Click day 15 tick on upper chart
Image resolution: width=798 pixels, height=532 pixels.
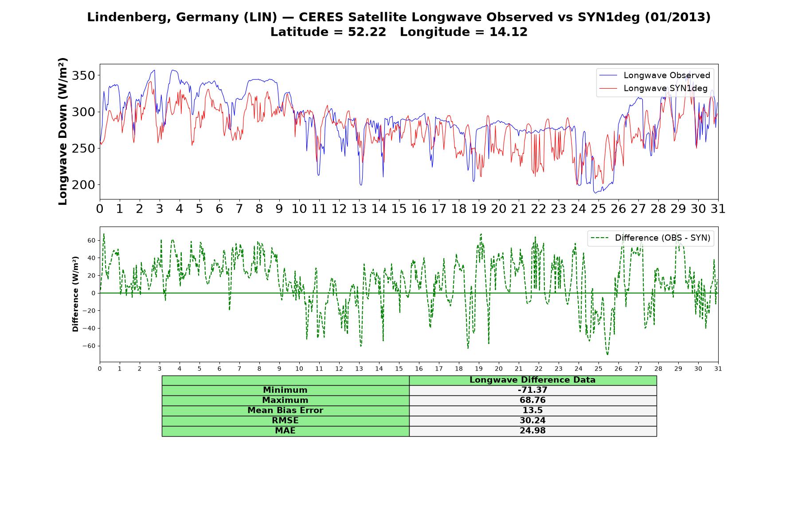tap(399, 209)
